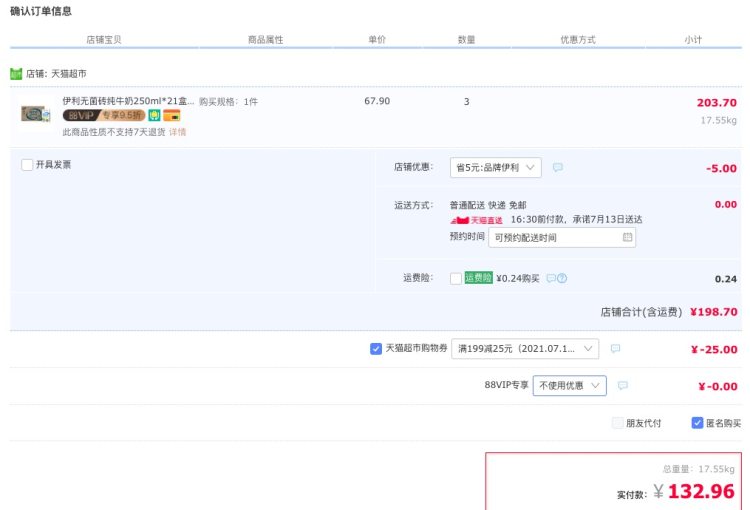Click the milk product thumbnail image
Viewport: 750px width, 510px height.
pyautogui.click(x=36, y=114)
